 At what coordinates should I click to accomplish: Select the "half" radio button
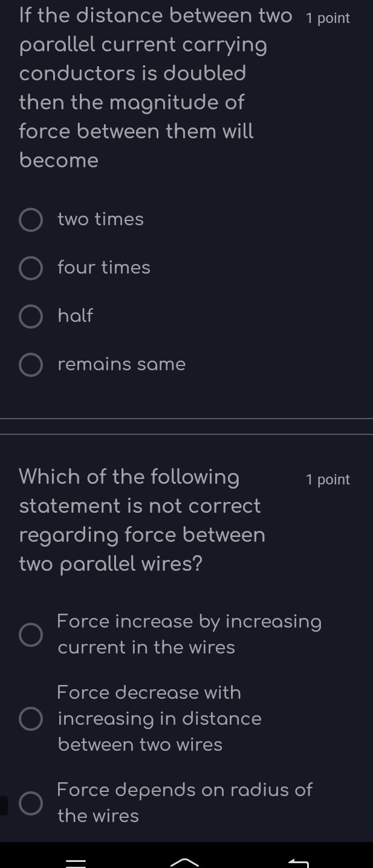tap(31, 316)
